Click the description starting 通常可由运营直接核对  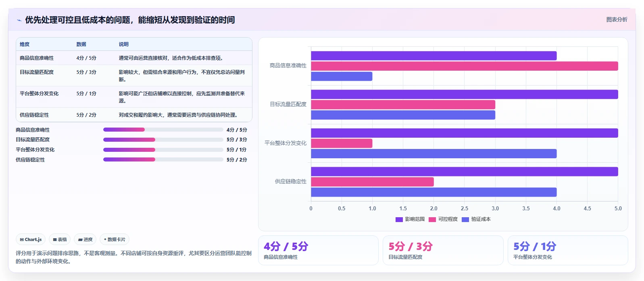[x=171, y=58]
